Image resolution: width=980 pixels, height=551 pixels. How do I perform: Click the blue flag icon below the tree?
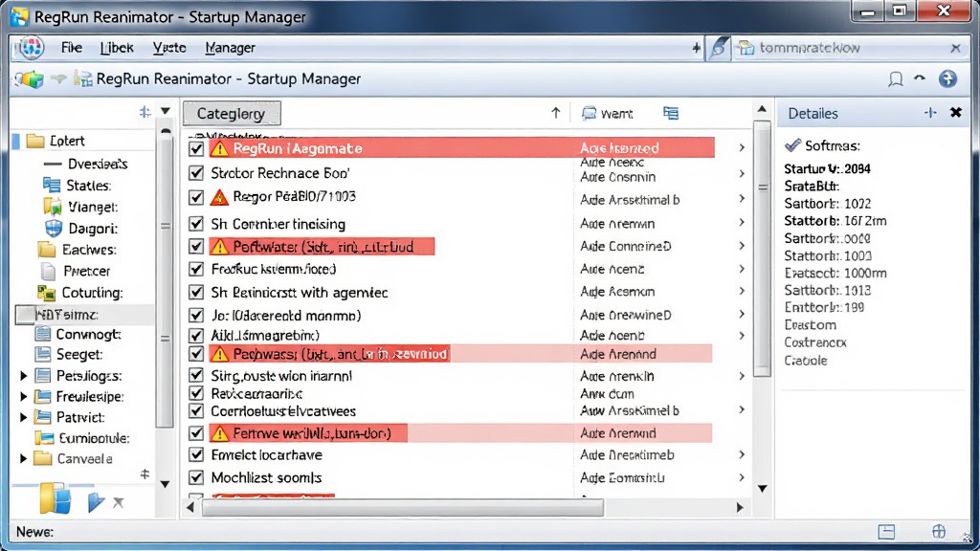[x=96, y=502]
